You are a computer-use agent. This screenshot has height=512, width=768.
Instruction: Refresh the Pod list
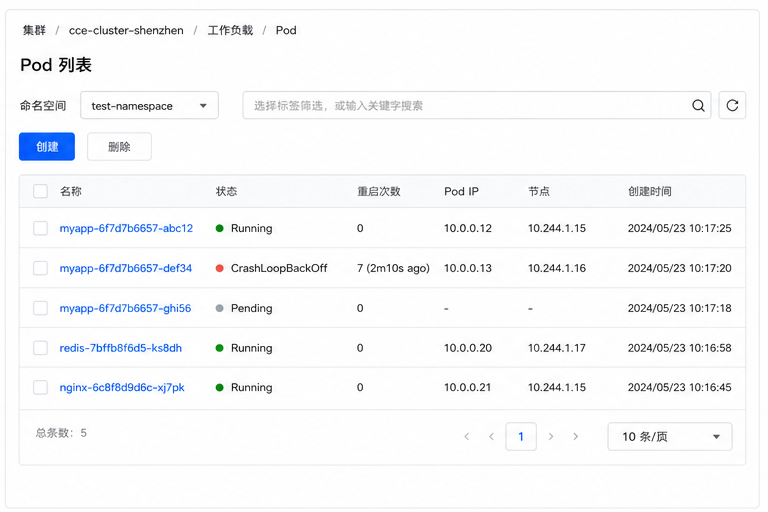click(x=732, y=105)
